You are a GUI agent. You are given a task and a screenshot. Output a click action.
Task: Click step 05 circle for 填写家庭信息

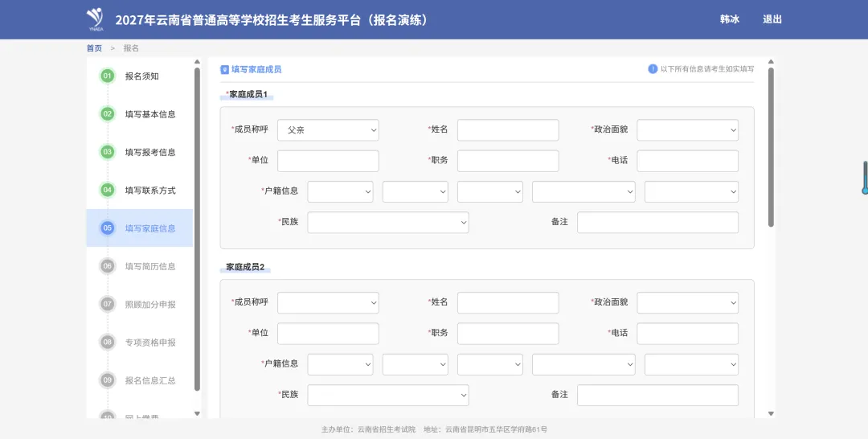click(x=108, y=228)
